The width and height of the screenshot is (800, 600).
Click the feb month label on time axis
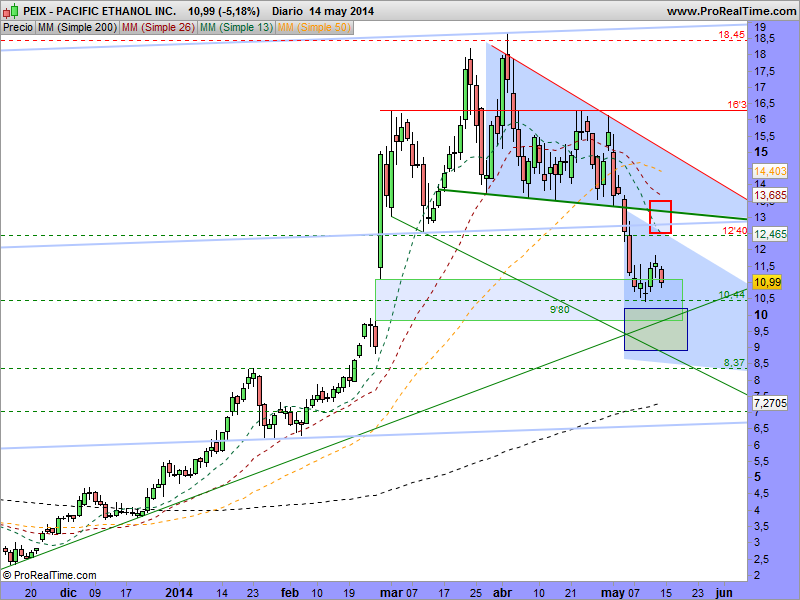coord(289,592)
